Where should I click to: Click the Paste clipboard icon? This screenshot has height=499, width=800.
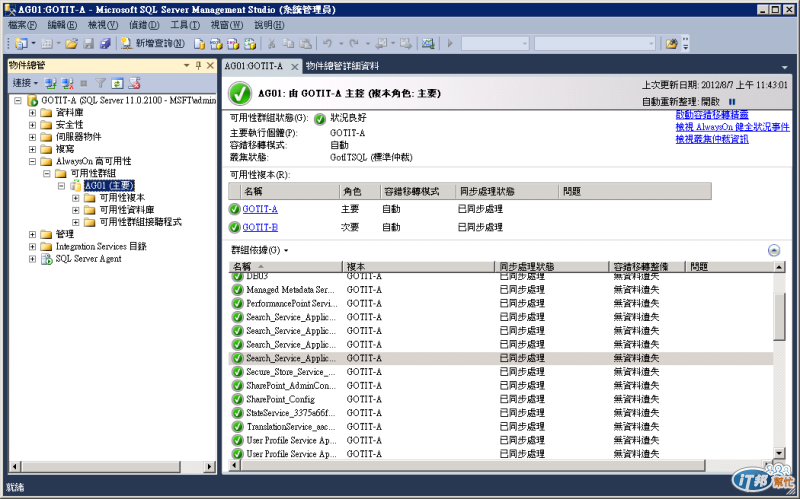tap(305, 44)
